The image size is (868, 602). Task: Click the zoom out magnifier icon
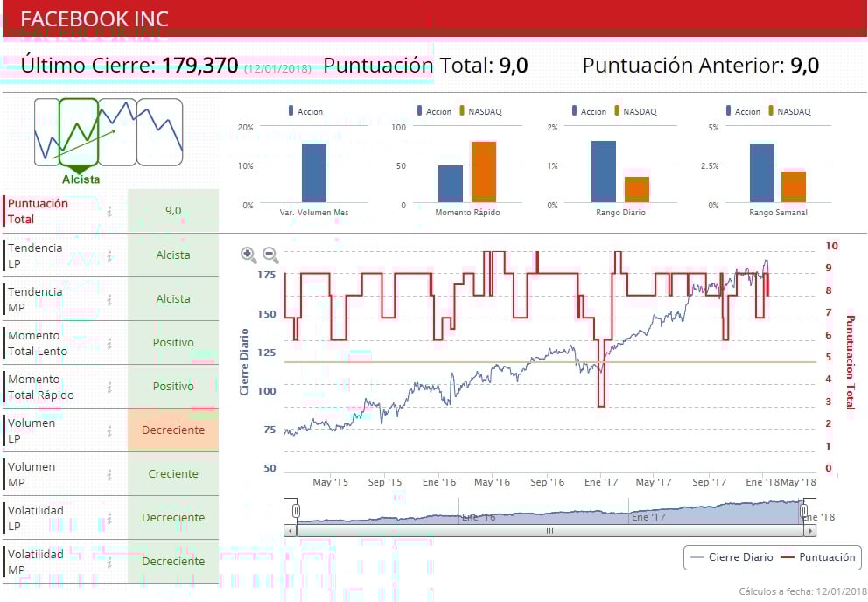click(270, 255)
